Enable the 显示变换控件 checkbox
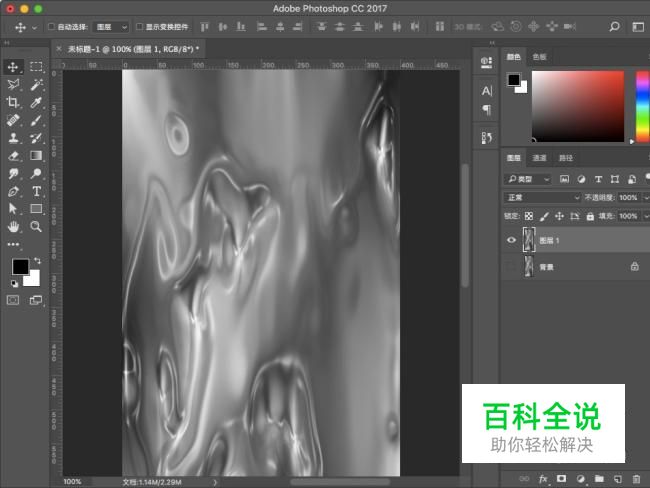The image size is (650, 488). (x=139, y=27)
